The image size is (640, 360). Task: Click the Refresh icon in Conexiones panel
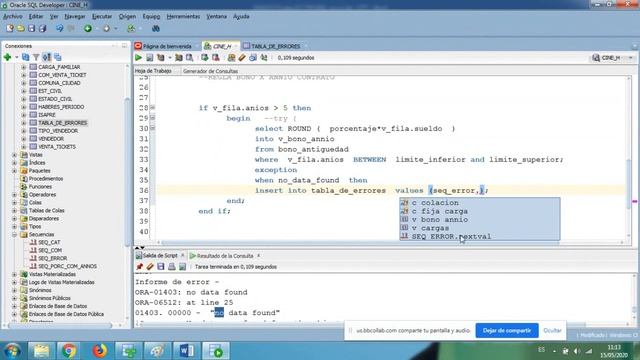pyautogui.click(x=26, y=57)
